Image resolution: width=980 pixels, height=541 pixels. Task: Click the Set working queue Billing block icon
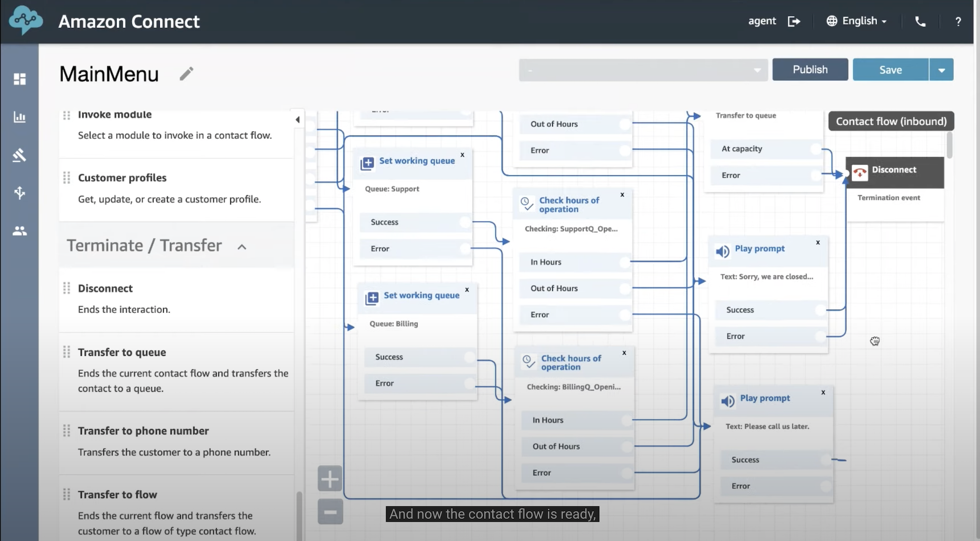[x=372, y=298]
